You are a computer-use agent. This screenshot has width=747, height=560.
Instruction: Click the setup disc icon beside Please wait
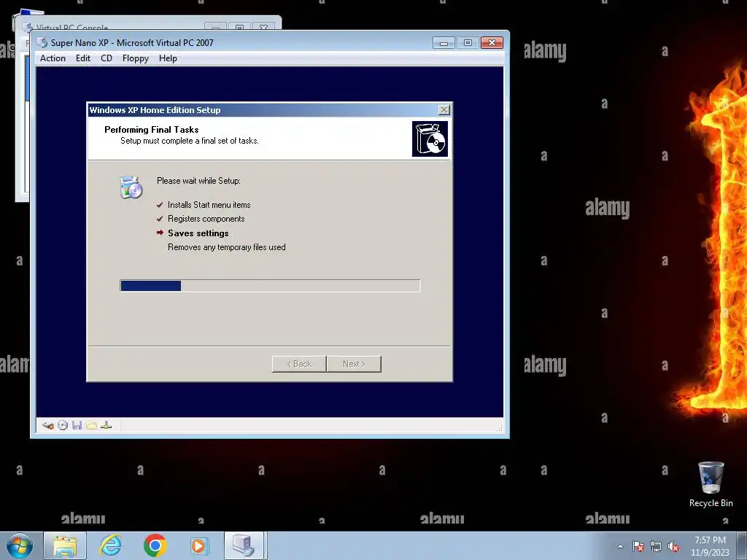(x=131, y=187)
